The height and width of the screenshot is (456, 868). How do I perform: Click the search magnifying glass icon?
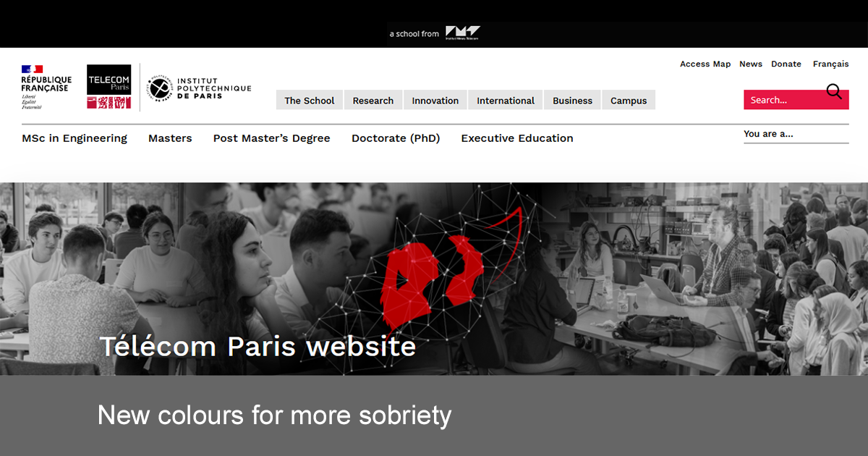coord(834,91)
